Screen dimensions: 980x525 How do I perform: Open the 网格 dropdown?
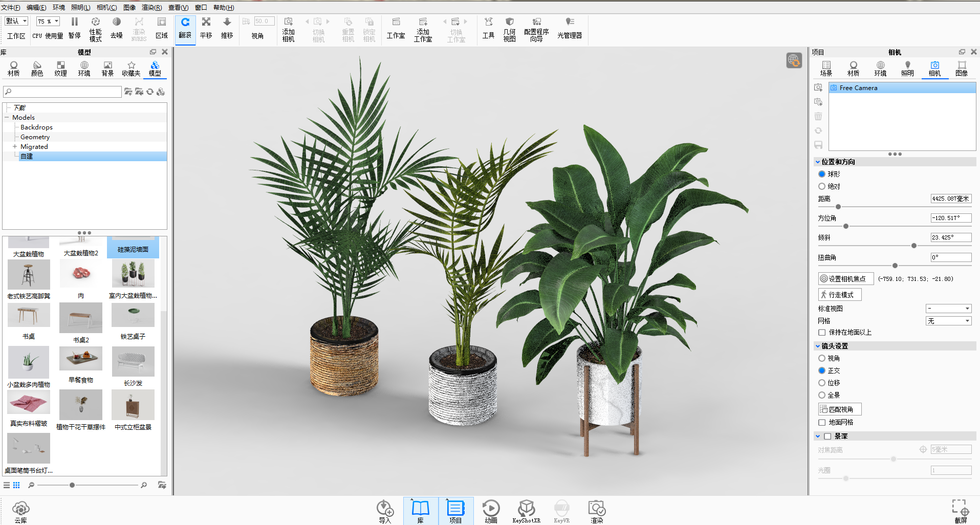pyautogui.click(x=948, y=321)
